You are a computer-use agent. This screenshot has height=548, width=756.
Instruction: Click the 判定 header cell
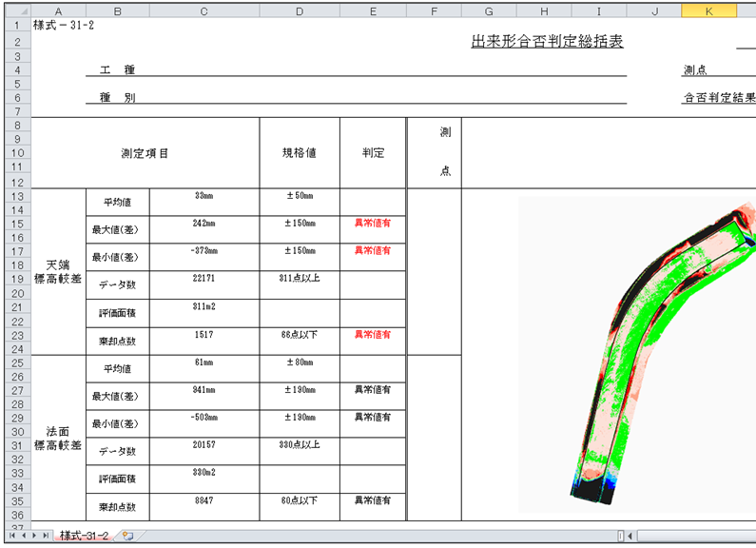pyautogui.click(x=373, y=153)
